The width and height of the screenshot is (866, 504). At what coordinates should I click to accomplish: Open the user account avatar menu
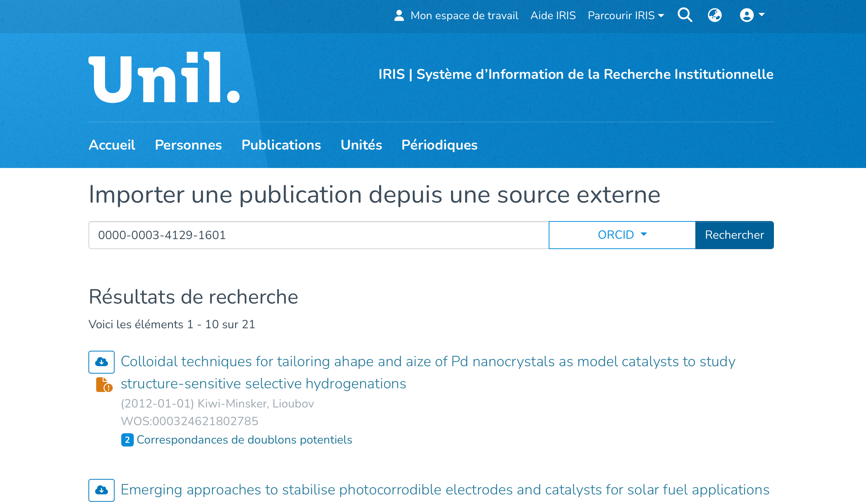752,15
